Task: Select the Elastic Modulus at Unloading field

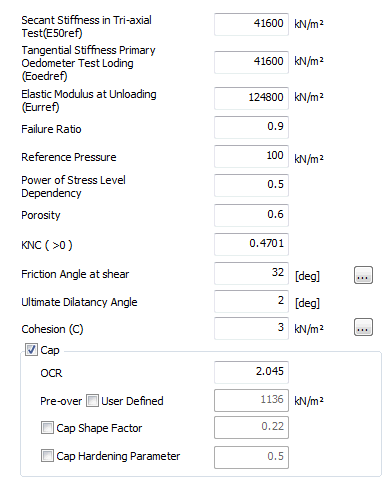Action: (x=251, y=98)
